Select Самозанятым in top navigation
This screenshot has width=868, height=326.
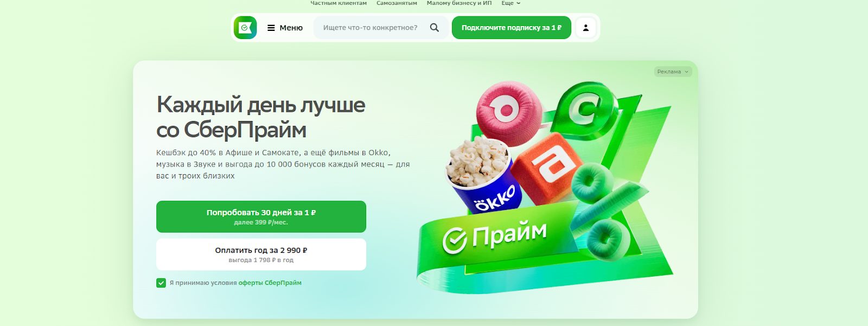click(397, 3)
